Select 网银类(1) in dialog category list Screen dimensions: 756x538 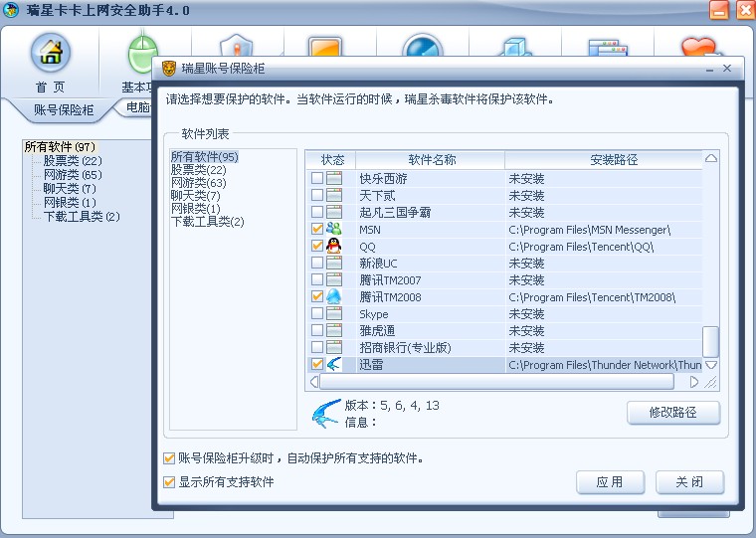pyautogui.click(x=195, y=209)
